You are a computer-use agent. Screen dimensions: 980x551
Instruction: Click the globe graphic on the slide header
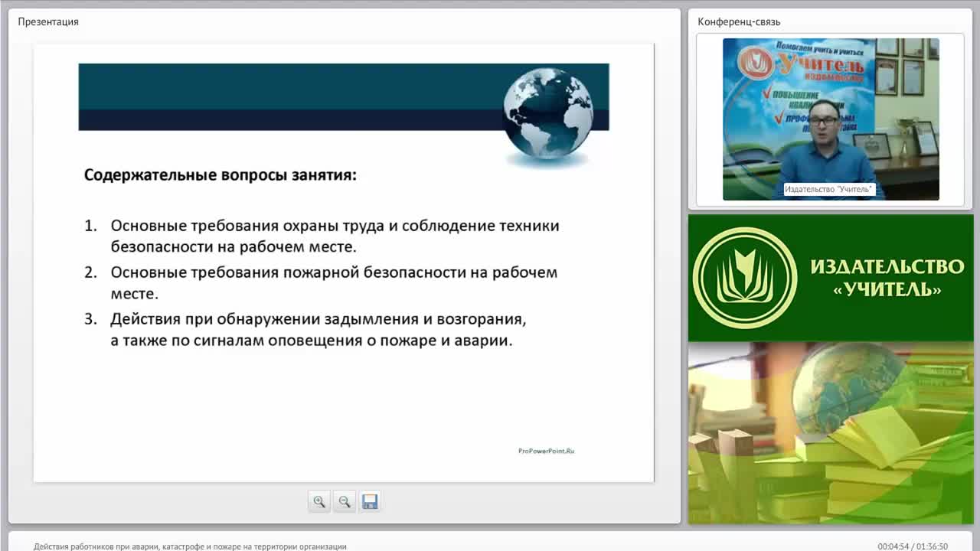pos(548,114)
